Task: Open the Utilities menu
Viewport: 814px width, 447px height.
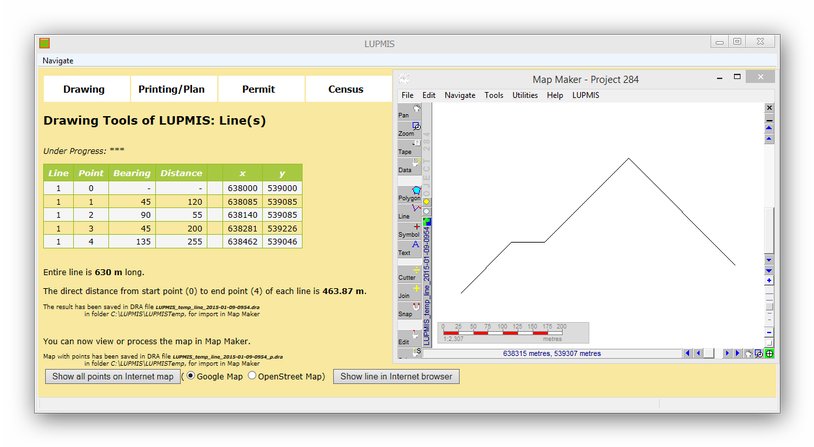Action: coord(525,96)
